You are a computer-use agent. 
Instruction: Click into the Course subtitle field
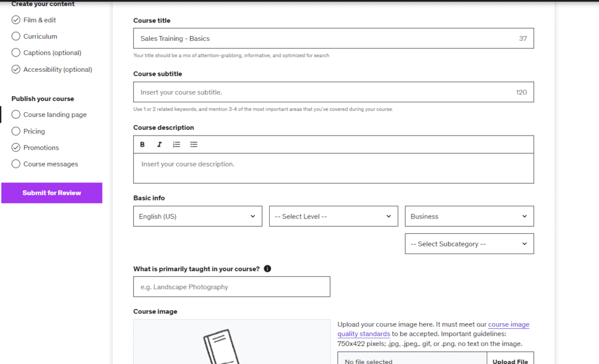tap(333, 92)
